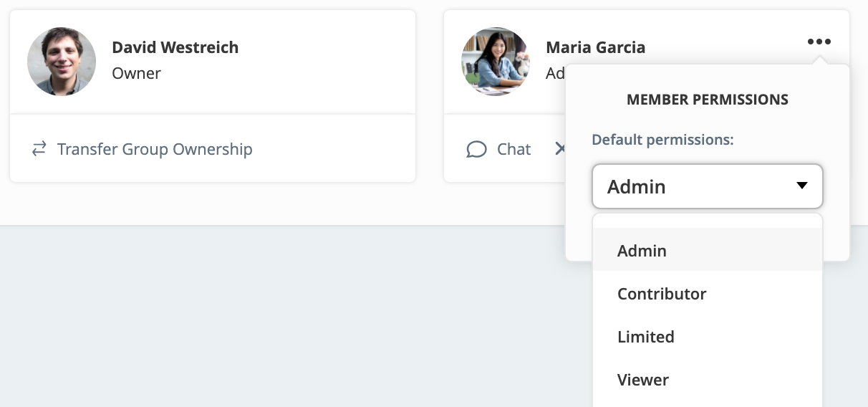Select Admin from the permissions list
The image size is (868, 407).
click(642, 251)
